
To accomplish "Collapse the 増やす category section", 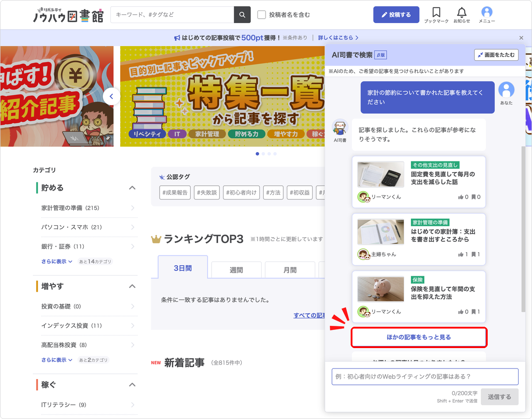I will coord(132,286).
